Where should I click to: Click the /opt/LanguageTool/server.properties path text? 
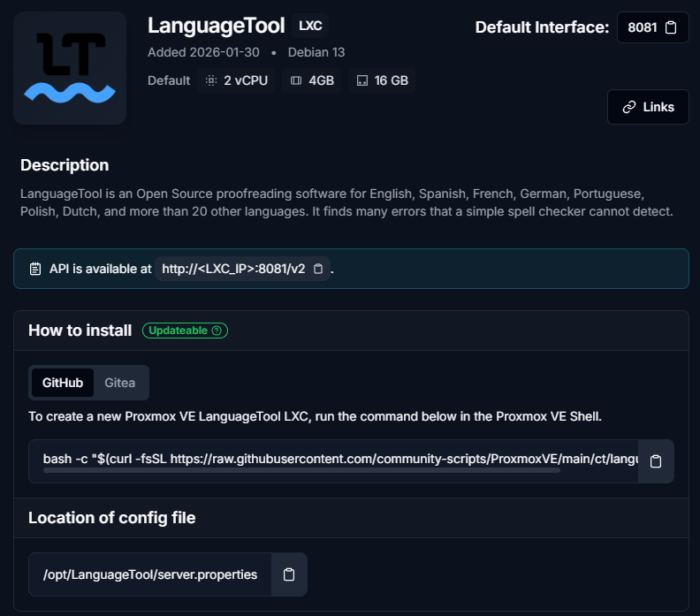[150, 574]
